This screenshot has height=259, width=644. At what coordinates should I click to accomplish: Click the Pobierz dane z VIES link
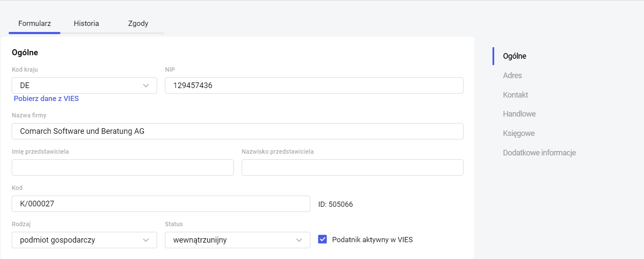46,98
